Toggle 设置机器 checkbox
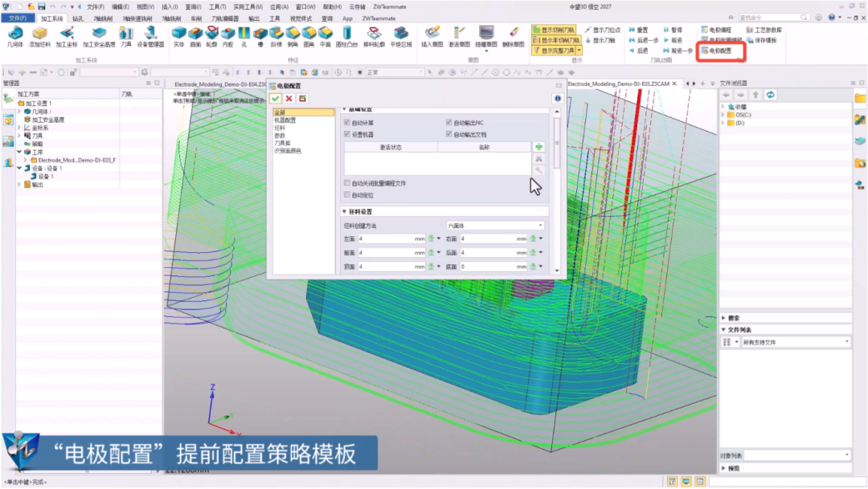Screen dimensions: 868x489 347,134
